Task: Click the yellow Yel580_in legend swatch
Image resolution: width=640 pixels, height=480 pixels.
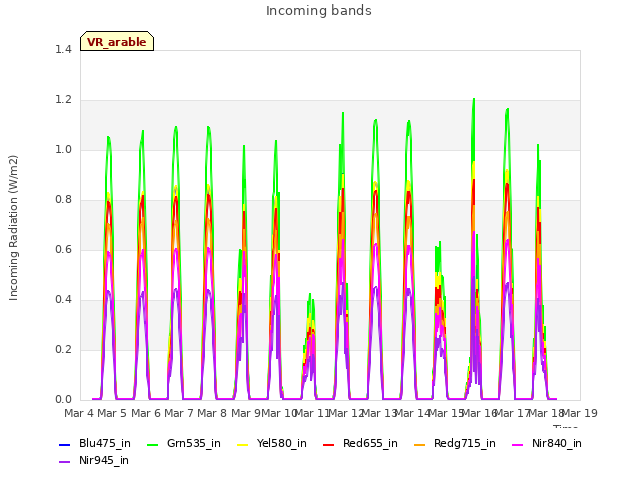Action: 243,444
